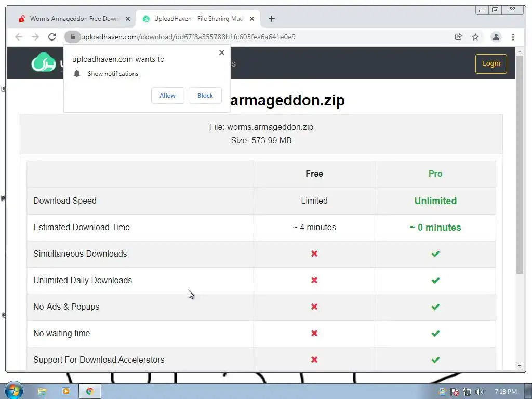Click the Simultaneous Downloads label
The height and width of the screenshot is (399, 532).
(80, 254)
